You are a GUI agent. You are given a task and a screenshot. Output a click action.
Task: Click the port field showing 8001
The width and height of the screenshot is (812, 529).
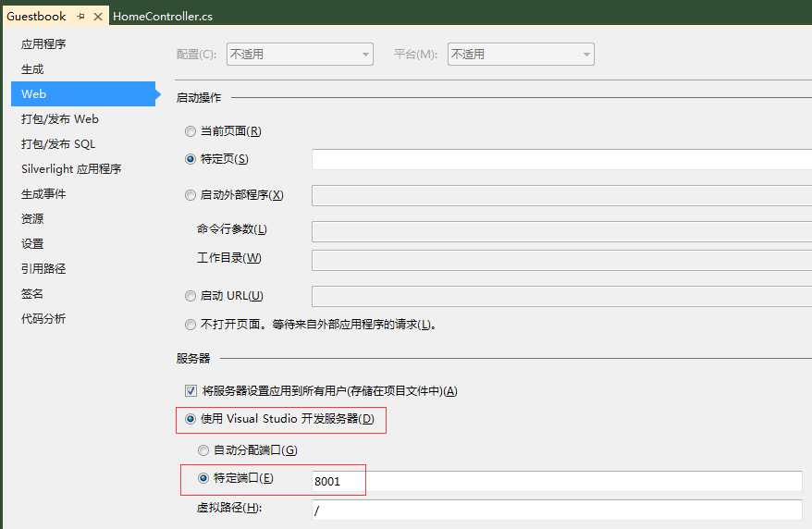(558, 482)
